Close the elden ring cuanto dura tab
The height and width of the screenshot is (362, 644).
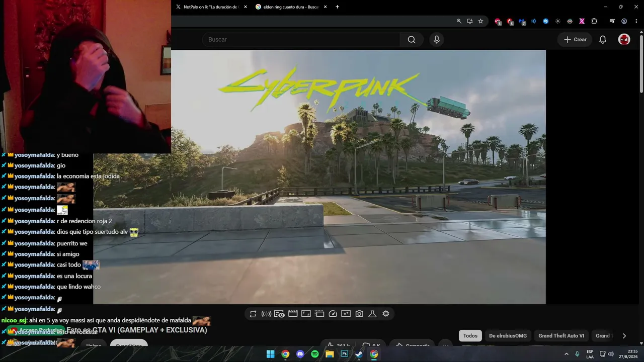point(326,7)
